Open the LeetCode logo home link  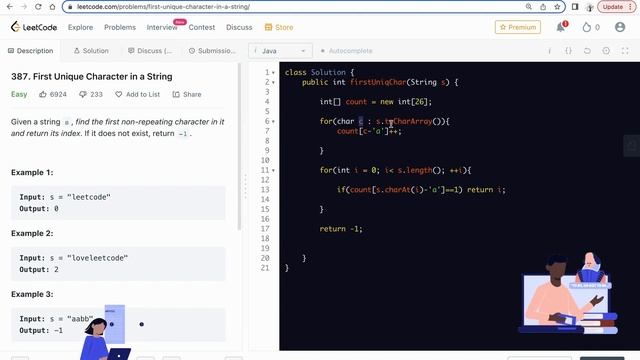pos(34,27)
